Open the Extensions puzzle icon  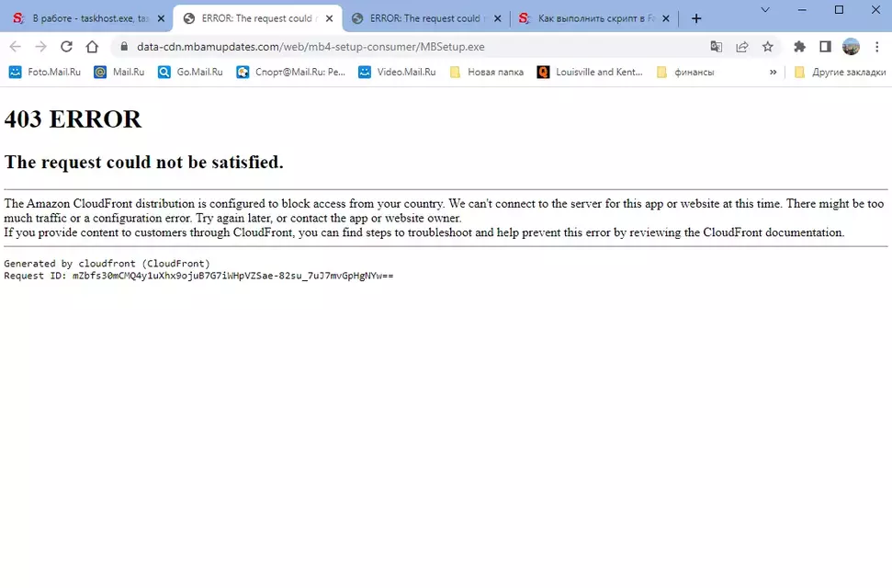click(x=799, y=47)
